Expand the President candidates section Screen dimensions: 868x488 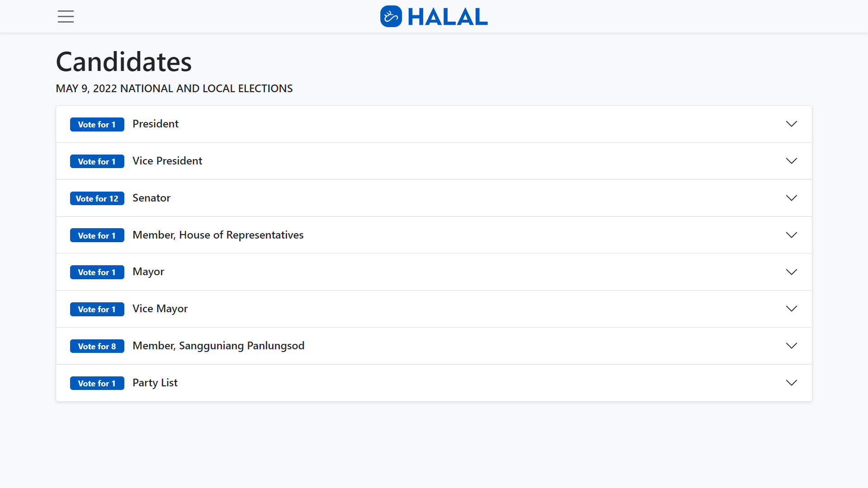click(792, 124)
